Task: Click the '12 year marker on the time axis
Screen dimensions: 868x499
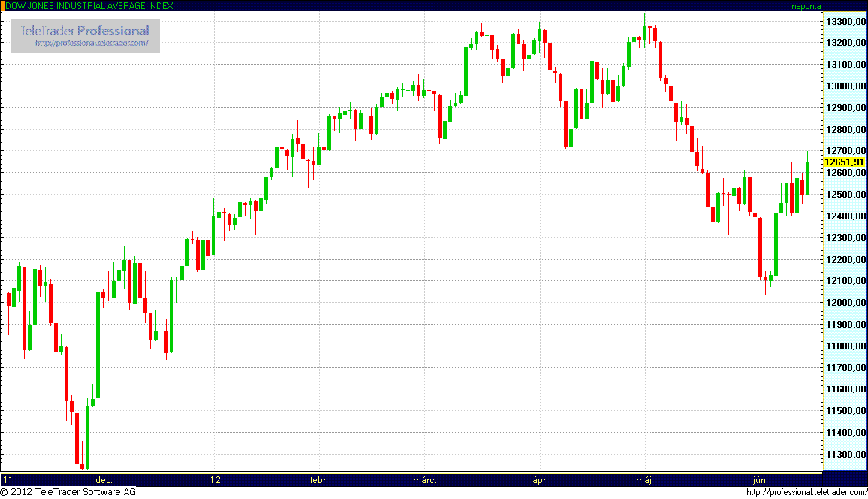Action: pos(215,480)
